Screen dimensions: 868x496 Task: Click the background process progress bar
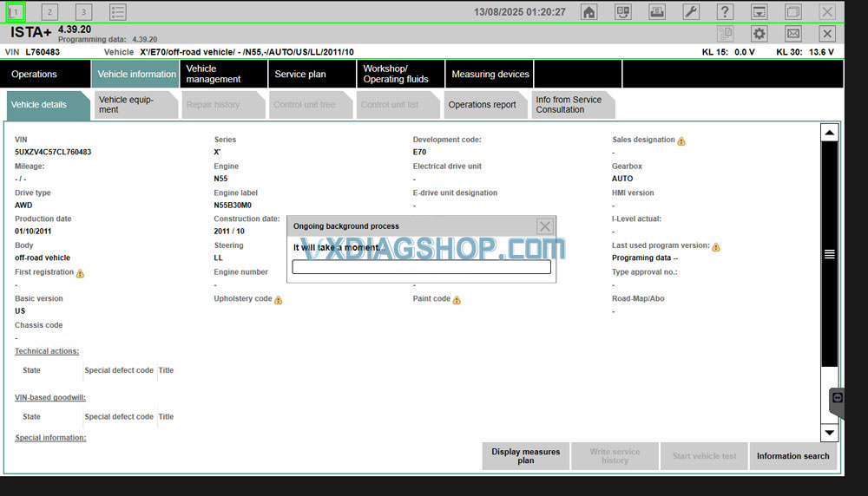point(421,267)
